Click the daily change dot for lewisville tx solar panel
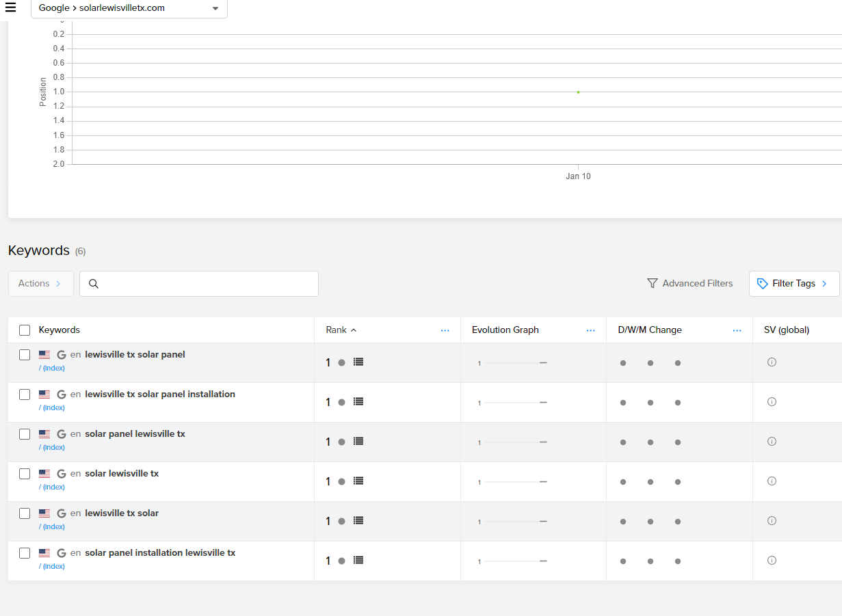This screenshot has width=842, height=616. [623, 363]
